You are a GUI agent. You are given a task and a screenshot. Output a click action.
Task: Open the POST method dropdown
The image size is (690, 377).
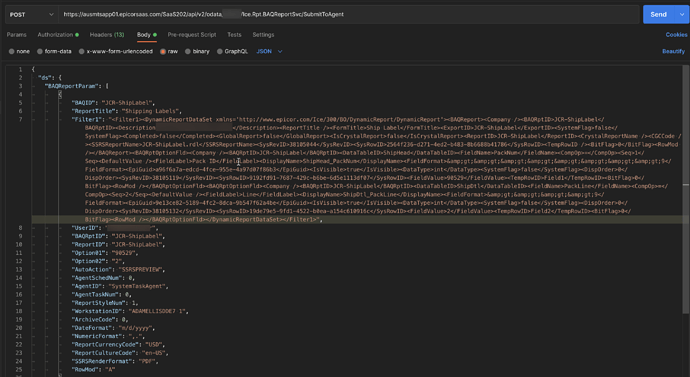(31, 15)
